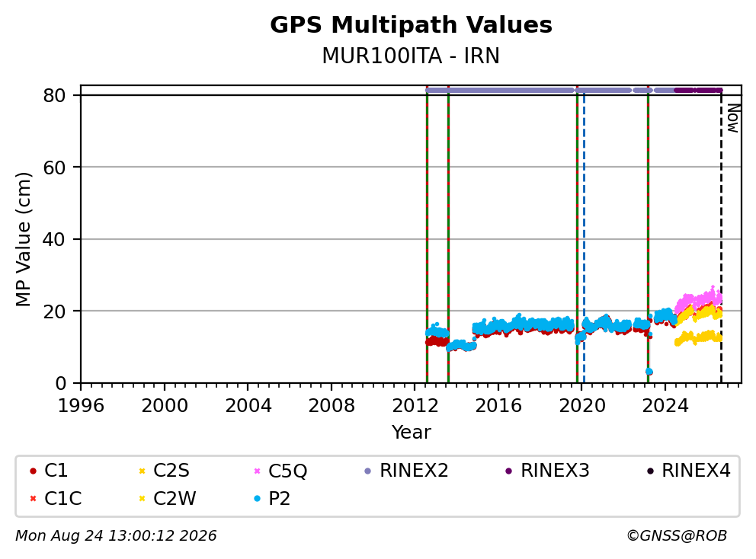The image size is (756, 559).
Task: Click the 'GPS Multipath Values' chart title
Action: (x=411, y=25)
